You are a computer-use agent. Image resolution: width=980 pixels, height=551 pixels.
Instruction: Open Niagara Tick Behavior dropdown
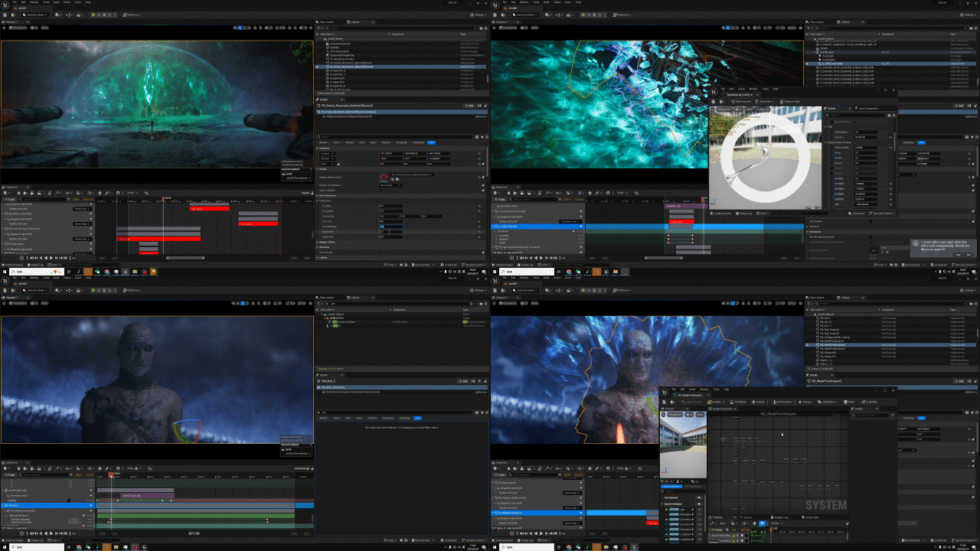pos(392,184)
